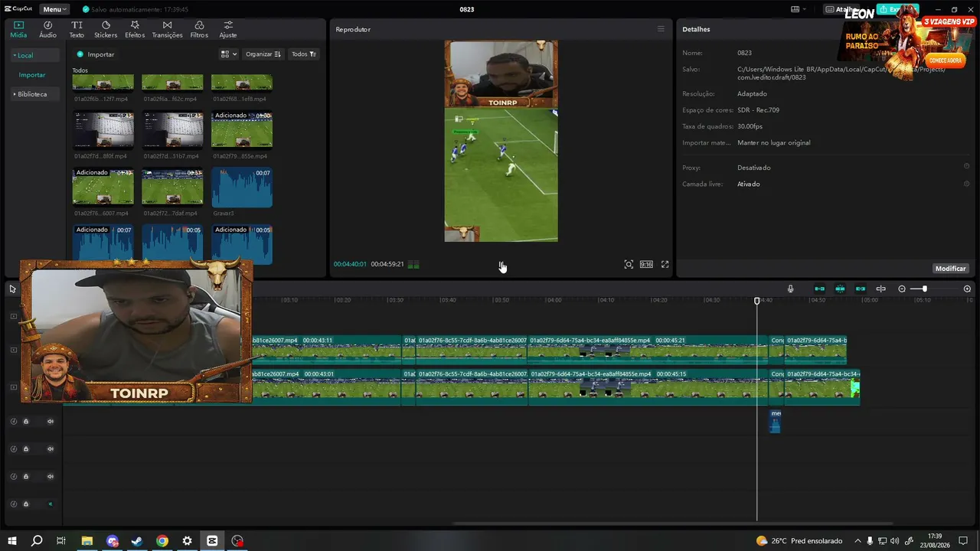The width and height of the screenshot is (980, 551).
Task: Zoom in the timeline
Action: [x=967, y=289]
